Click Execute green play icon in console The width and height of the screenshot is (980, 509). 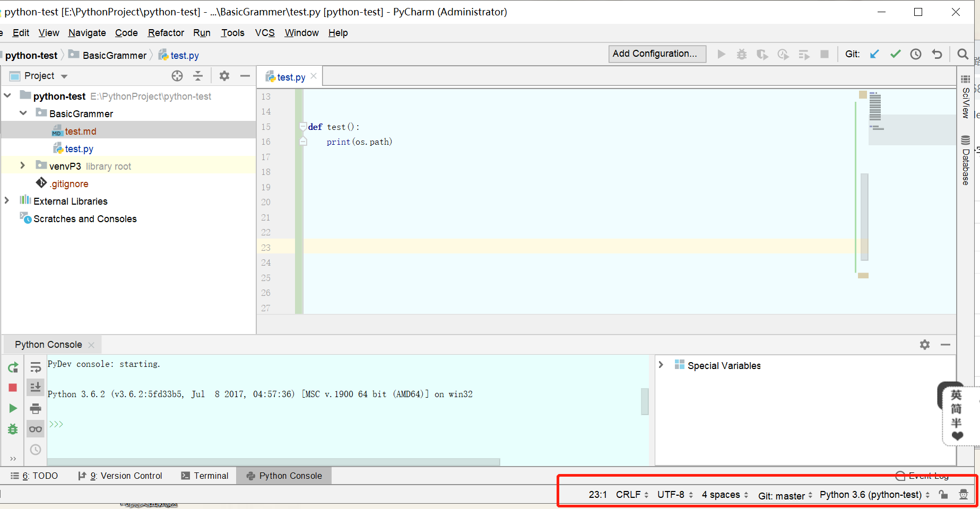tap(13, 408)
